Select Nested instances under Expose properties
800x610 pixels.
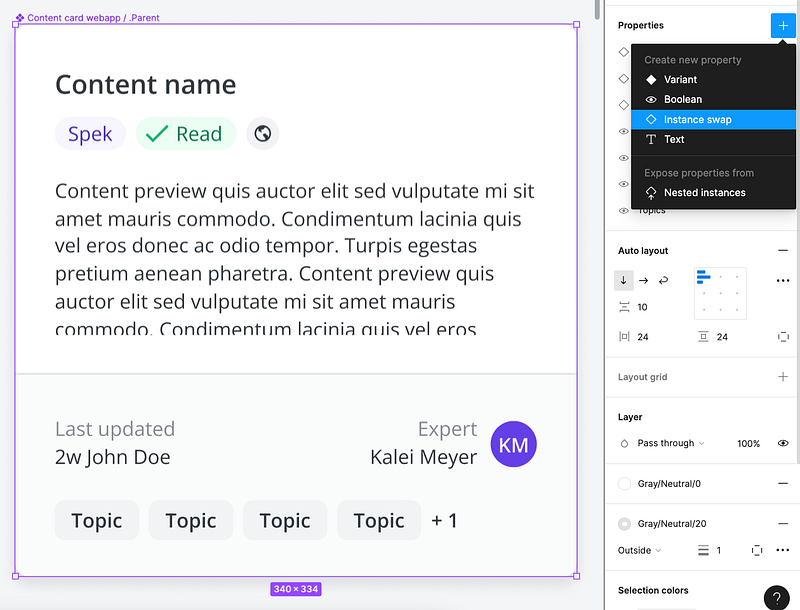pos(713,193)
